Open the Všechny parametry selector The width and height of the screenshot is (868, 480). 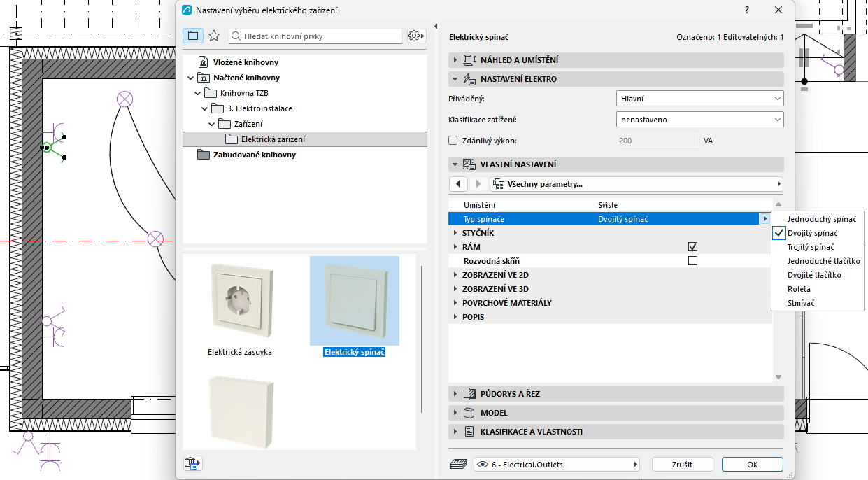[636, 184]
